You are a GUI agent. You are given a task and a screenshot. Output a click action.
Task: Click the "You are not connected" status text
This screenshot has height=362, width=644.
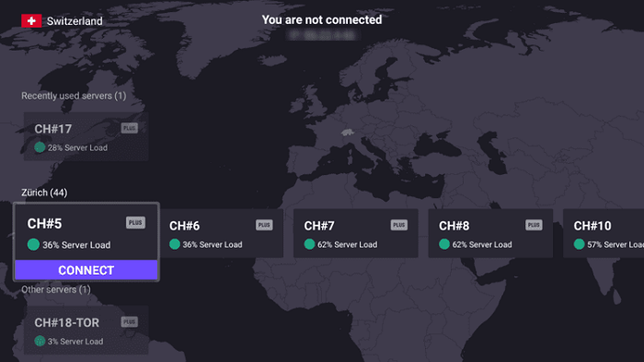click(x=322, y=19)
